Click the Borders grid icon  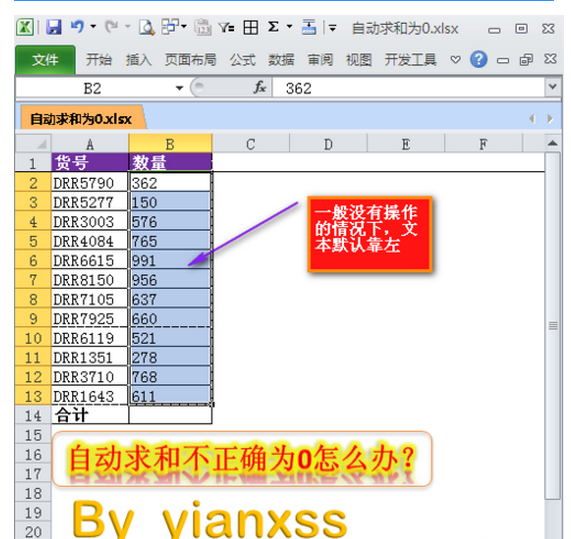pos(251,27)
